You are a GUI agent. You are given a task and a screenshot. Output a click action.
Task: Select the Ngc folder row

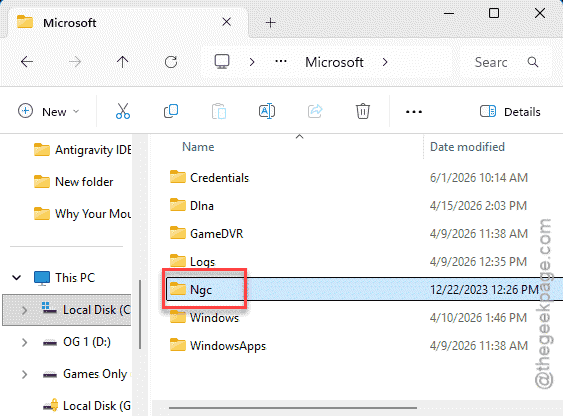[x=364, y=289]
